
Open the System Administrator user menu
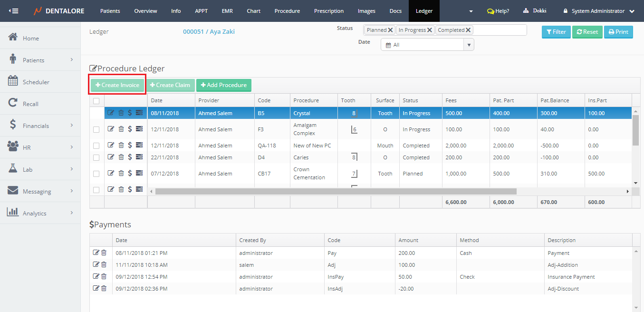point(598,11)
